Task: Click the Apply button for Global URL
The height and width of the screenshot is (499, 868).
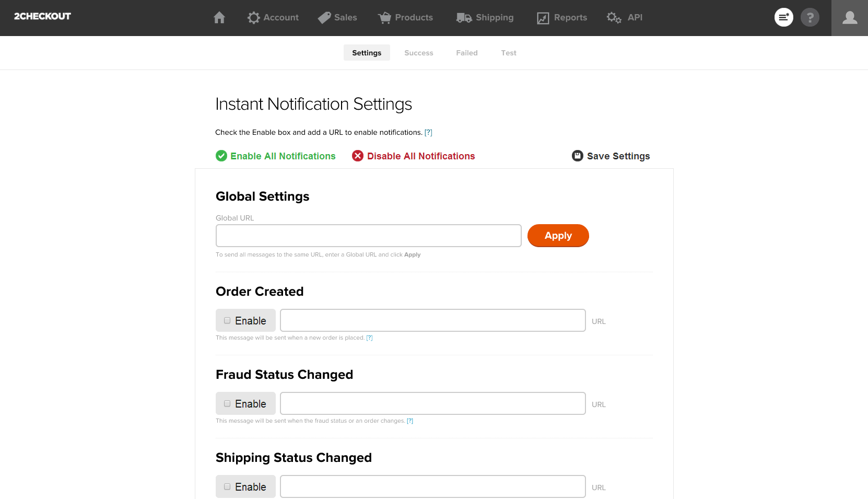Action: pos(558,236)
